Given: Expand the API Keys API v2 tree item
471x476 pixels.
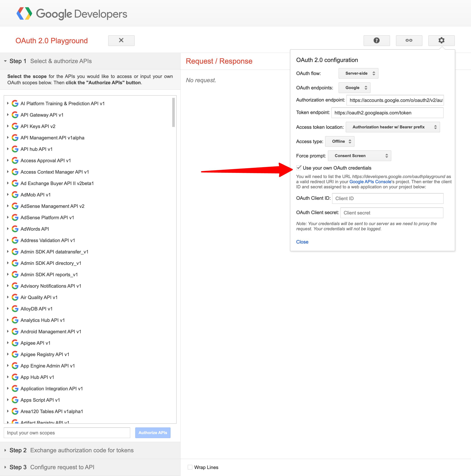Looking at the screenshot, I should (8, 126).
